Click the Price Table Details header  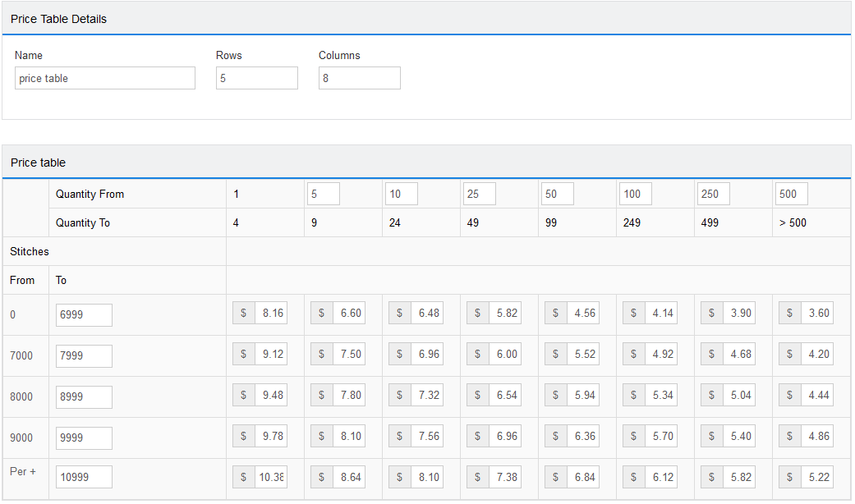pos(58,18)
